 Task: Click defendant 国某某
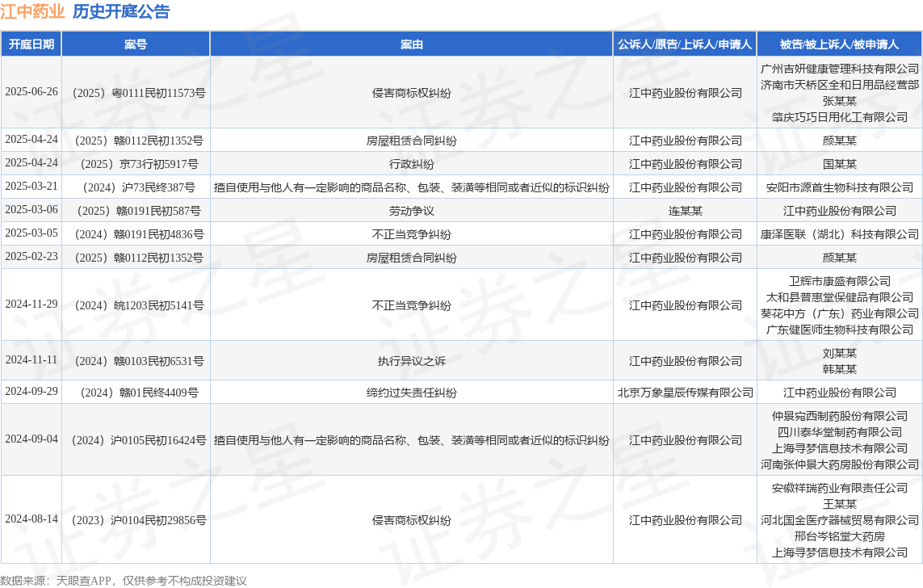[x=839, y=164]
